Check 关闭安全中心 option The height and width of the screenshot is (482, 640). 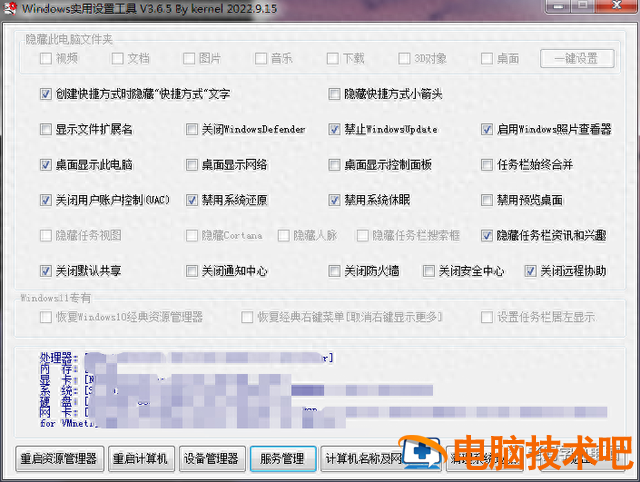pos(429,271)
